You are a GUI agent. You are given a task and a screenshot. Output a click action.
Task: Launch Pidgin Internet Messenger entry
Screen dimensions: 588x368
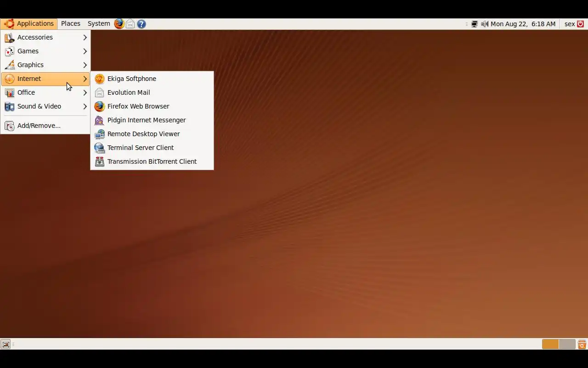click(x=152, y=120)
